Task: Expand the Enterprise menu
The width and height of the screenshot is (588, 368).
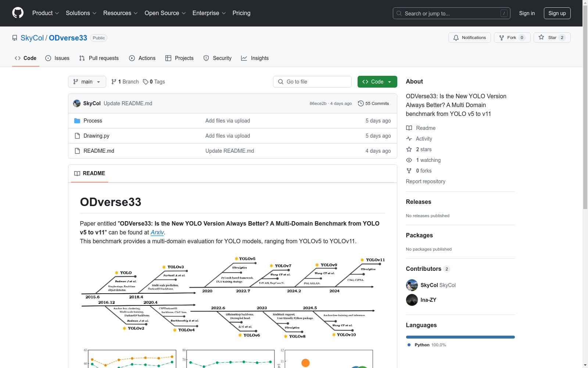Action: pyautogui.click(x=209, y=13)
